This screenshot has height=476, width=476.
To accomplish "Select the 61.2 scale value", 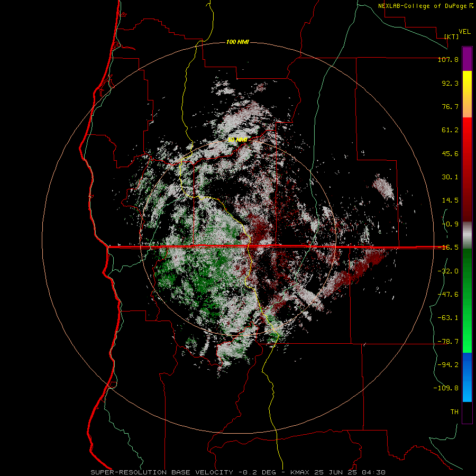I will pos(450,130).
